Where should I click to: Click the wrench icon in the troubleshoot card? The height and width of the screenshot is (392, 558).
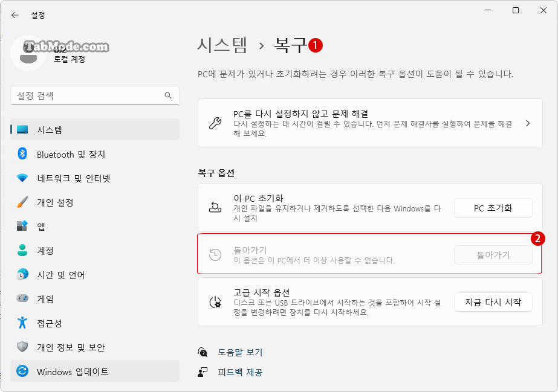[215, 123]
